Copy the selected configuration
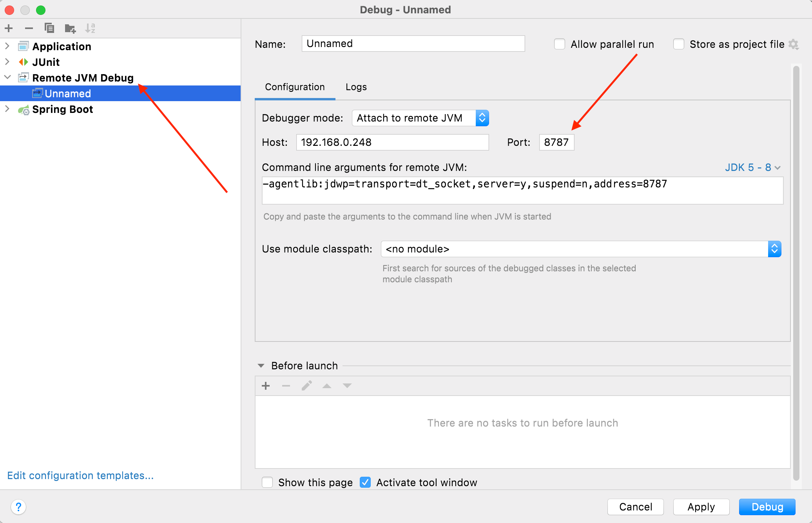The width and height of the screenshot is (812, 523). (49, 28)
